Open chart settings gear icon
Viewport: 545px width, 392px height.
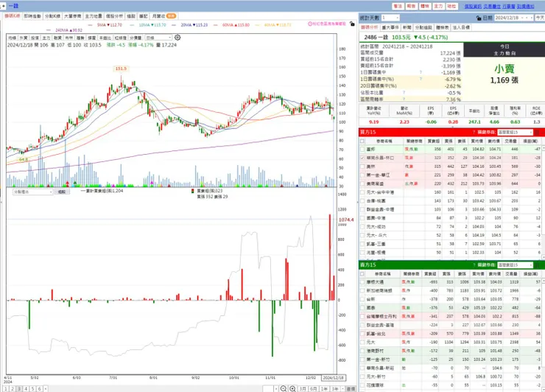(x=177, y=38)
